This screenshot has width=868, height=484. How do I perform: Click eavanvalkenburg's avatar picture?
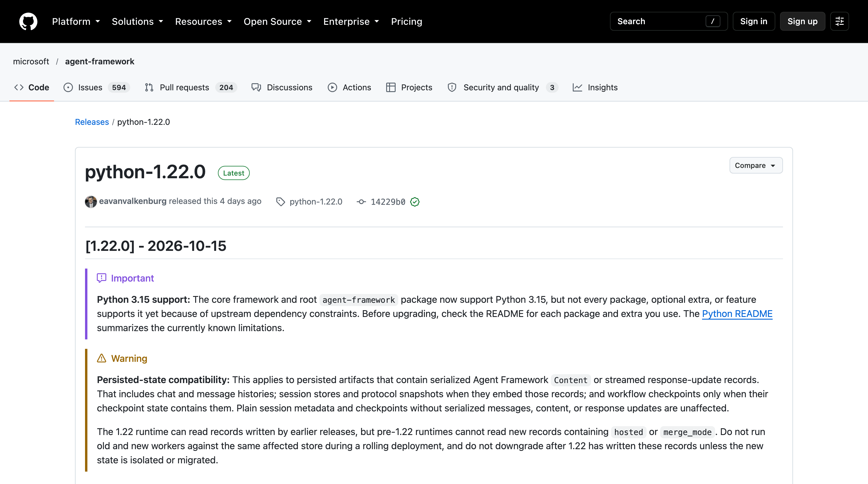click(91, 201)
